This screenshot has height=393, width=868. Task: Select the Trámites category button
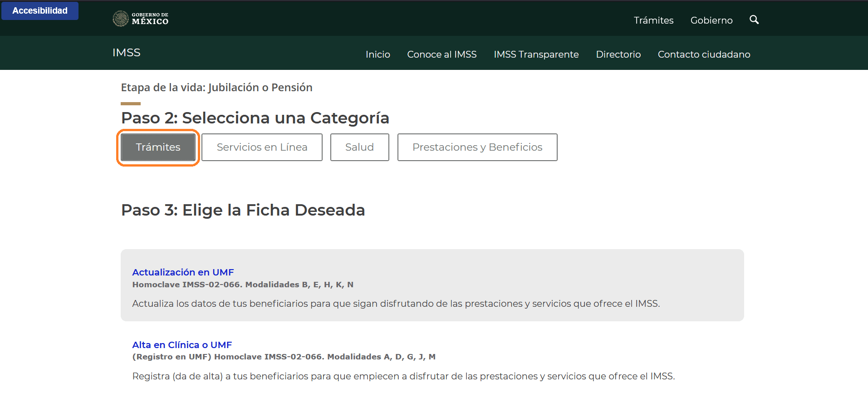coord(158,147)
